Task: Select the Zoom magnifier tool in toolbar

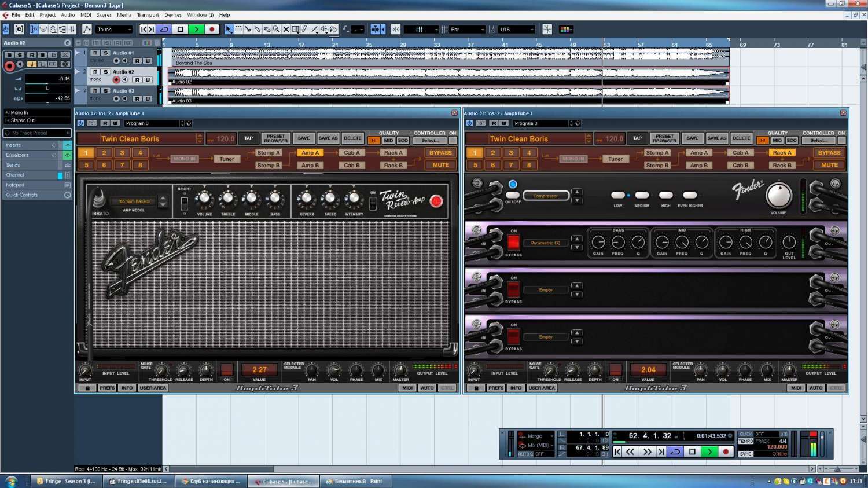Action: 276,30
